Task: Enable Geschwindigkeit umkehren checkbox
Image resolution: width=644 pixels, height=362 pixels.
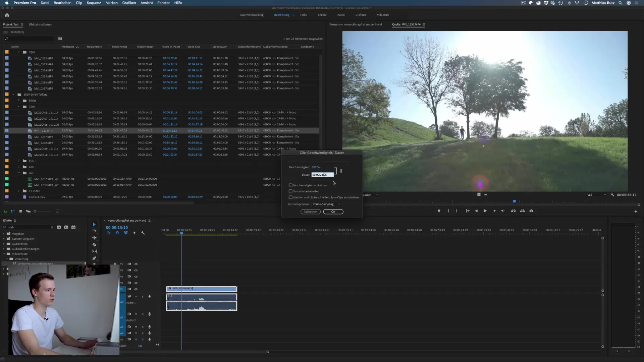Action: [290, 185]
